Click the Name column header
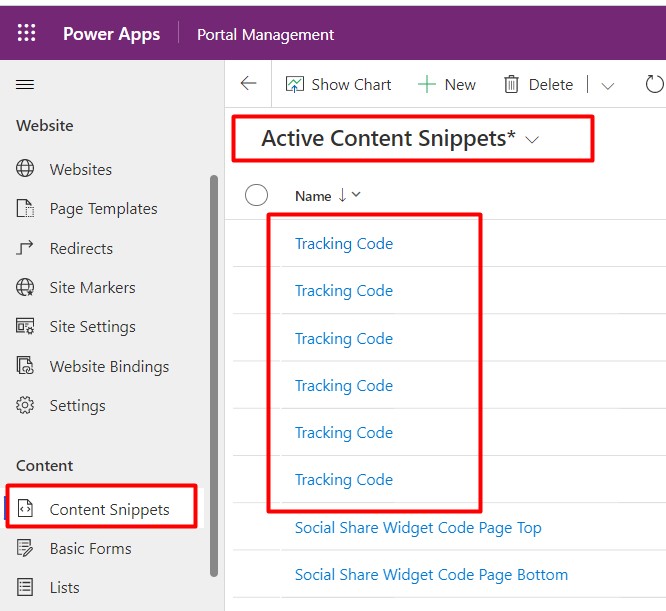Screen dimensions: 666x611 [x=313, y=196]
